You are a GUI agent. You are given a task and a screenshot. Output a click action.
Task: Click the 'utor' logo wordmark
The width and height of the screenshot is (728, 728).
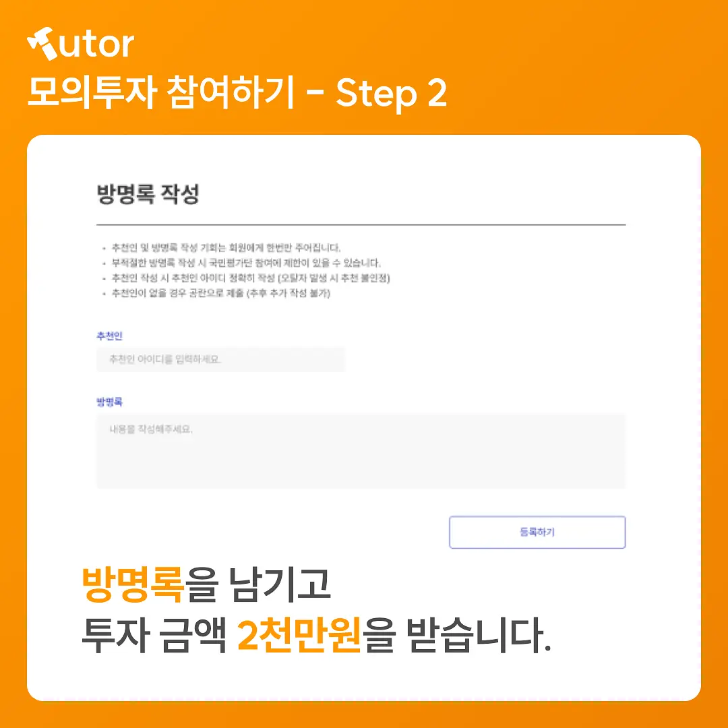(x=96, y=44)
